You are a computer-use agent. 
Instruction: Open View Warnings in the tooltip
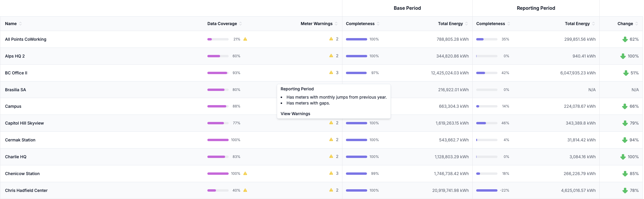295,114
